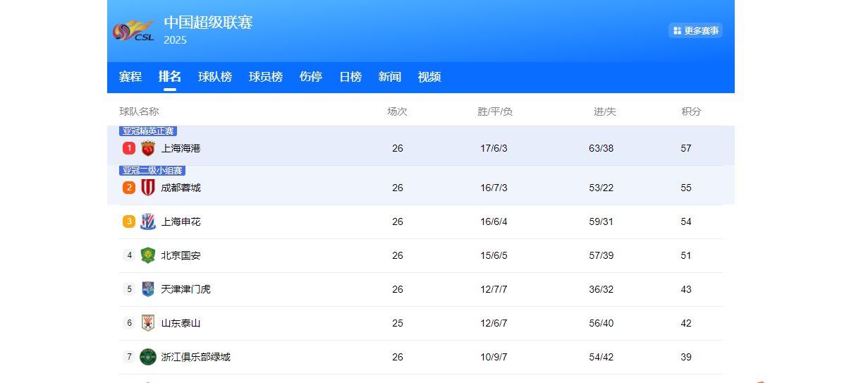Open the 上海申花 team name
Image resolution: width=868 pixels, height=383 pixels.
click(x=181, y=221)
